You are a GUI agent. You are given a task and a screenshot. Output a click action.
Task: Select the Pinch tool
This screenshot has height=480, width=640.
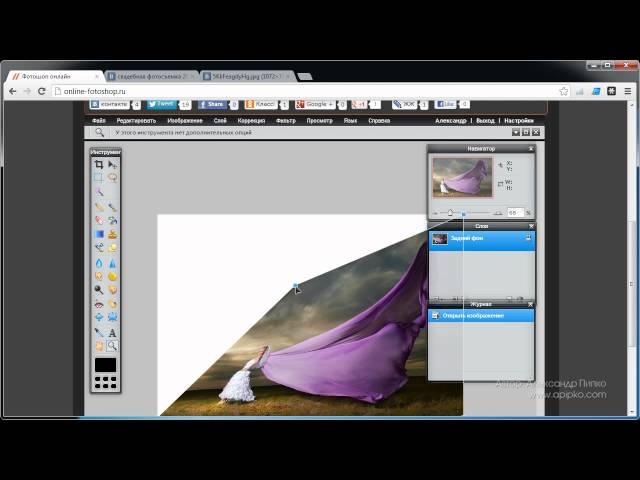pos(112,317)
